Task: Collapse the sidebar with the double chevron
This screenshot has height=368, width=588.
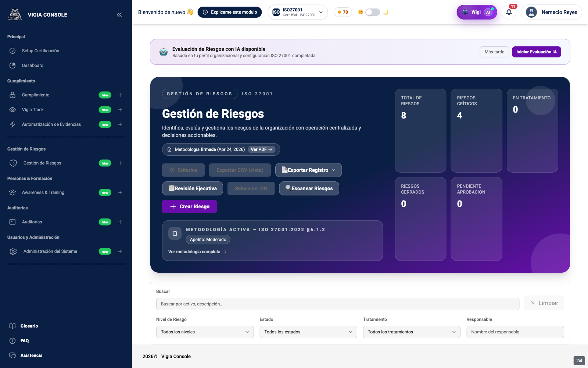Action: [119, 15]
